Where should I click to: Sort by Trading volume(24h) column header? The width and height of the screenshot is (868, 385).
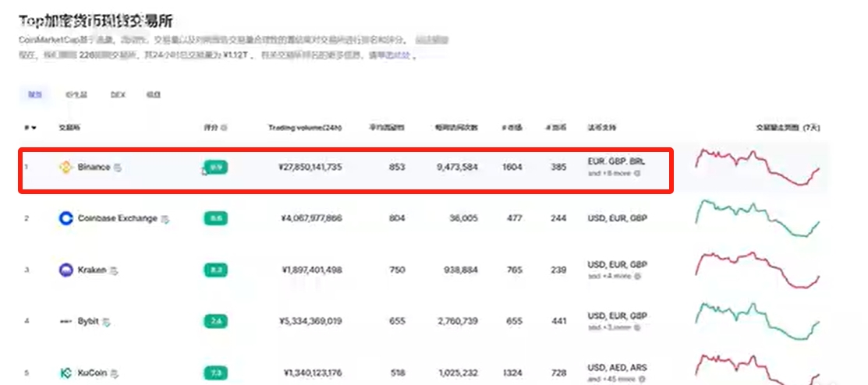pos(305,128)
